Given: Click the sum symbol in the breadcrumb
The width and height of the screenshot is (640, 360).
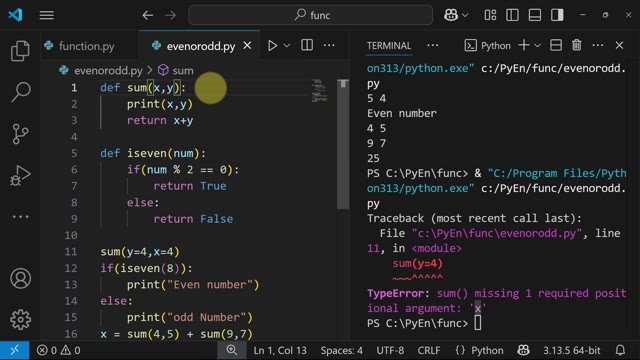Looking at the screenshot, I should pyautogui.click(x=182, y=71).
